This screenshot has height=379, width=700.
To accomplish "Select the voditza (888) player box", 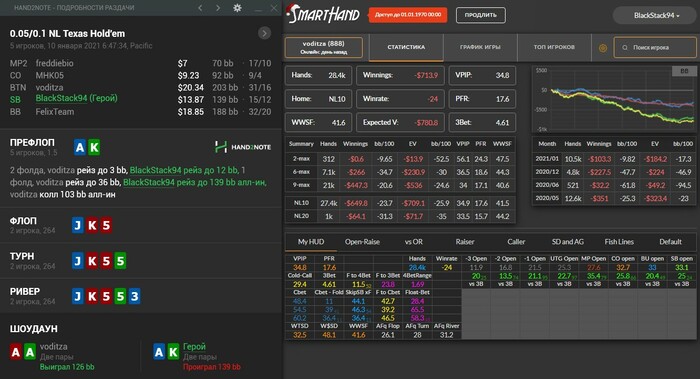I will tap(324, 47).
